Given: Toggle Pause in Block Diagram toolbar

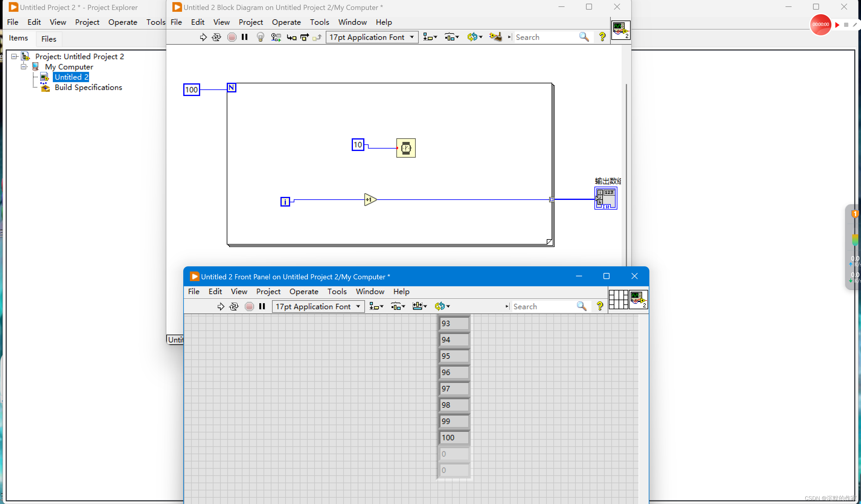Looking at the screenshot, I should (x=245, y=37).
